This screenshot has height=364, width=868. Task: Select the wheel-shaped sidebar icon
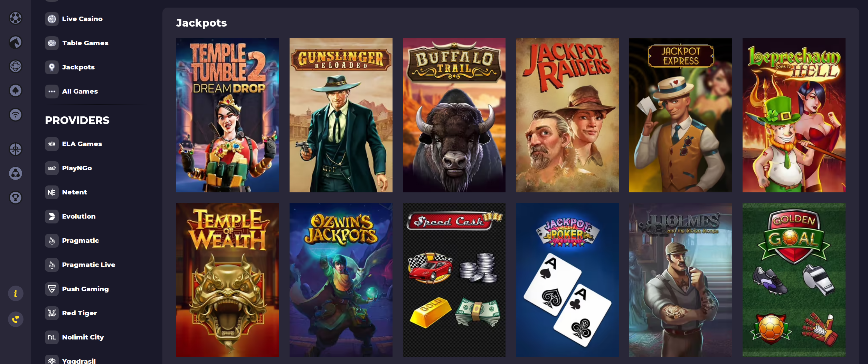pos(16,149)
